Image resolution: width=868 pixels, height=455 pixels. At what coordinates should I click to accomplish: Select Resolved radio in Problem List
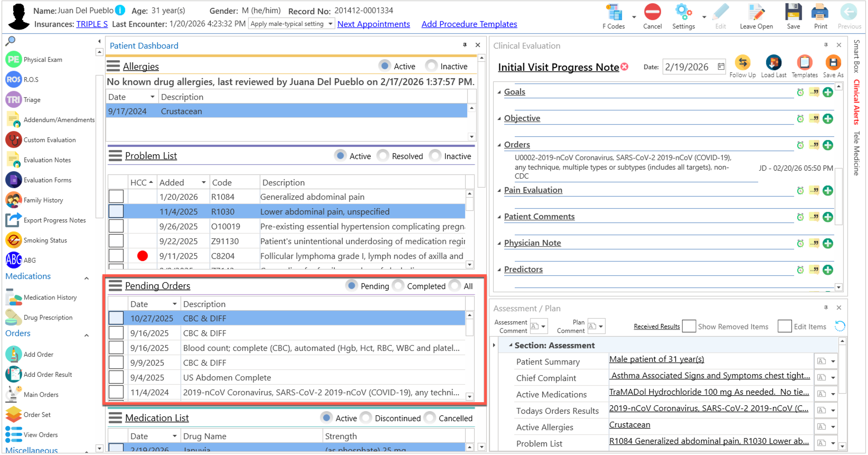pos(383,156)
